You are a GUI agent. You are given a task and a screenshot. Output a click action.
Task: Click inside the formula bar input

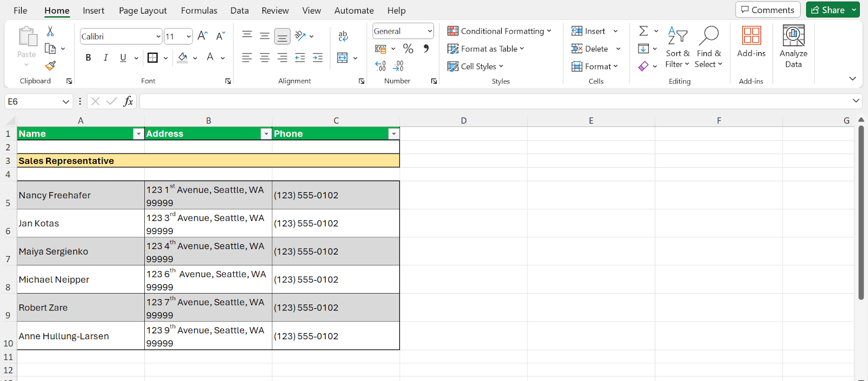click(x=488, y=101)
